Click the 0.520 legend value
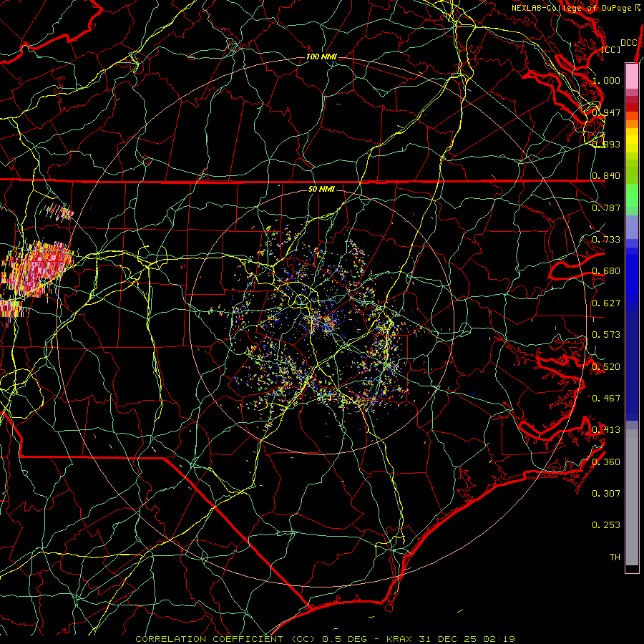The width and height of the screenshot is (644, 644). pos(607,367)
